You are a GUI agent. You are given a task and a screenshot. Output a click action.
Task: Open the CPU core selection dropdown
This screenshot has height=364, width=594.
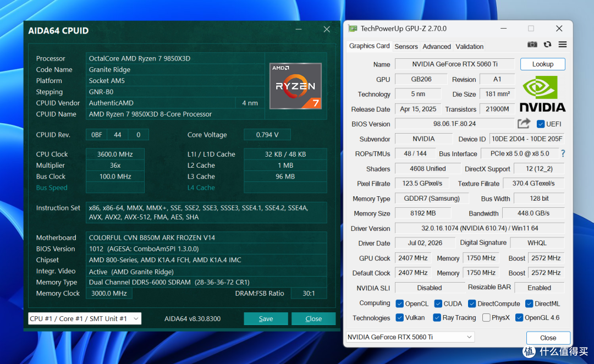pos(85,318)
